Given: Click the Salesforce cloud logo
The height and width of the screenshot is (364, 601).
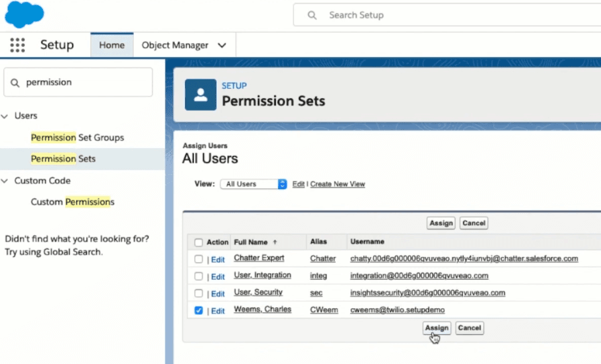Looking at the screenshot, I should [x=24, y=14].
